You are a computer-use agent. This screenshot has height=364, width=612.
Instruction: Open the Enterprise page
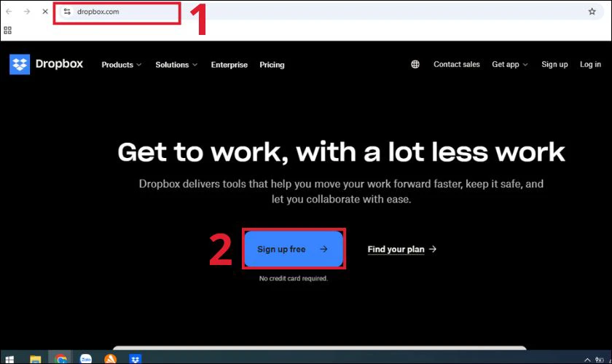point(229,65)
